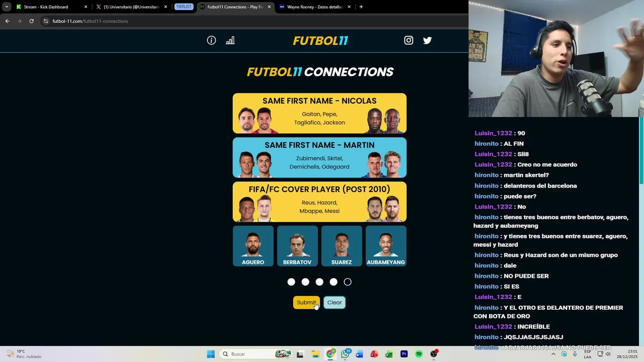Open the statistics bar chart icon
This screenshot has width=644, height=362.
coord(230,40)
